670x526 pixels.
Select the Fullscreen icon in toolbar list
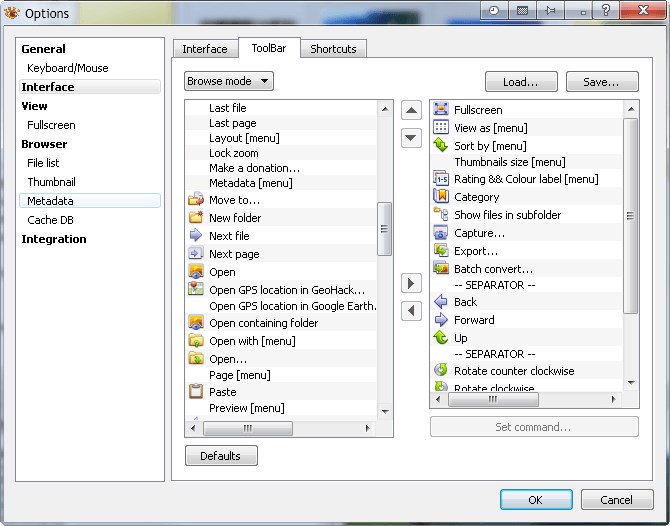coord(441,109)
